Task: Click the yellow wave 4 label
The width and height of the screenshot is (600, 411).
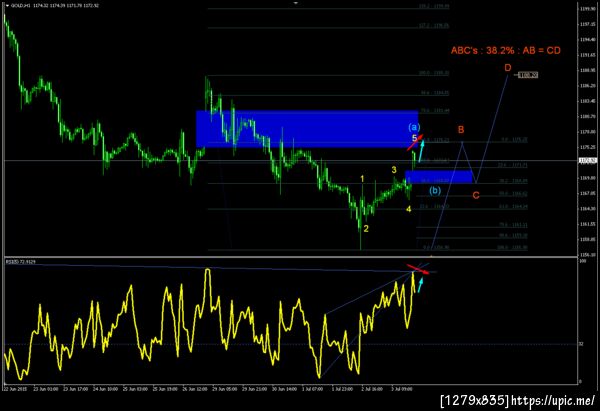Action: click(x=409, y=209)
